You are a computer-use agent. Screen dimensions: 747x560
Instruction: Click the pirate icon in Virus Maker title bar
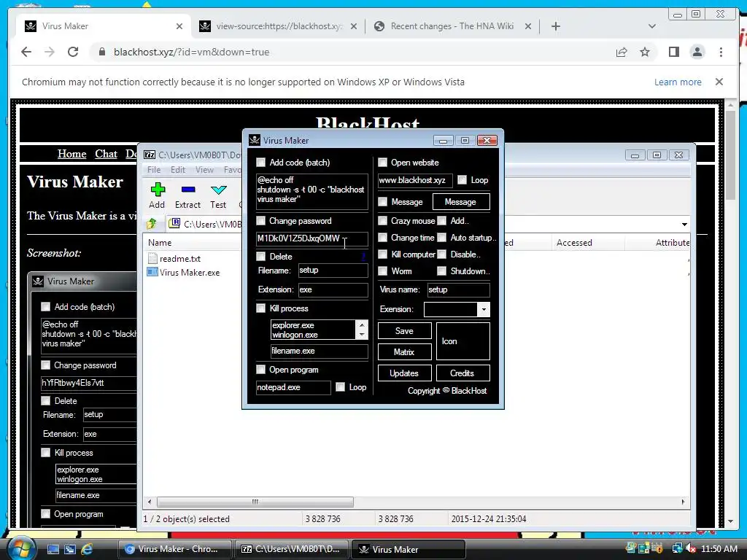click(x=255, y=140)
